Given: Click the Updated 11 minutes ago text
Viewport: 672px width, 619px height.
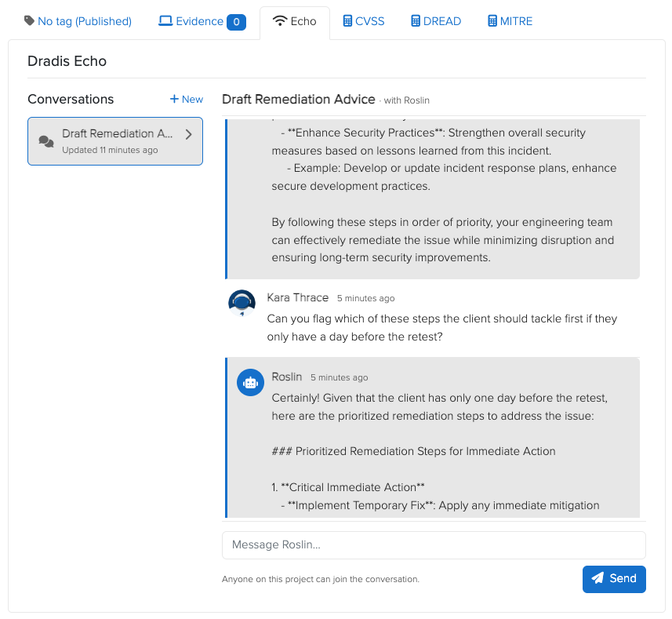Looking at the screenshot, I should click(110, 150).
